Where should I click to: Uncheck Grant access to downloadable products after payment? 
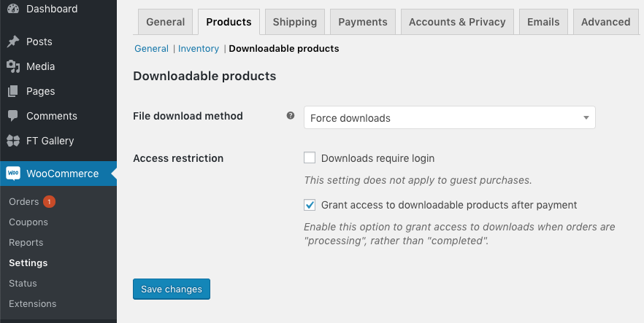(310, 205)
